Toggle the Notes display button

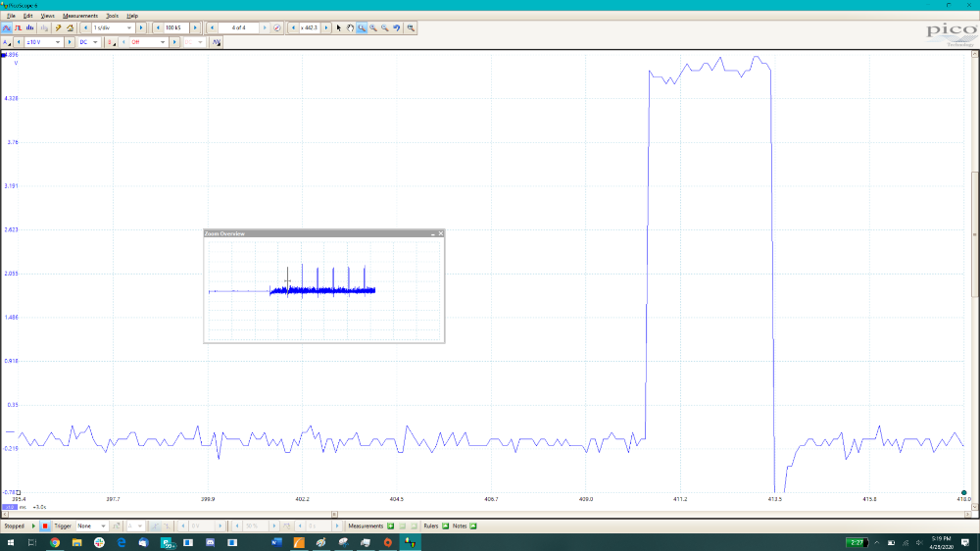(x=473, y=526)
